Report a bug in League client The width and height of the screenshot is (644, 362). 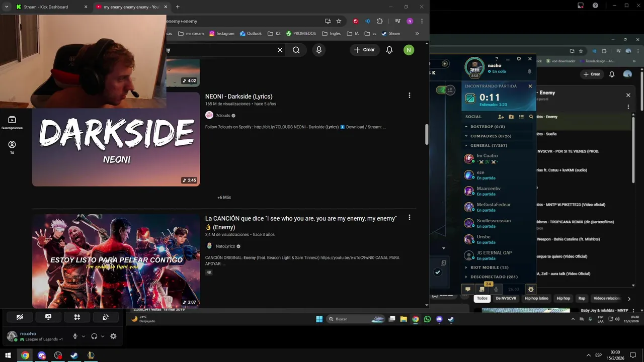click(530, 289)
